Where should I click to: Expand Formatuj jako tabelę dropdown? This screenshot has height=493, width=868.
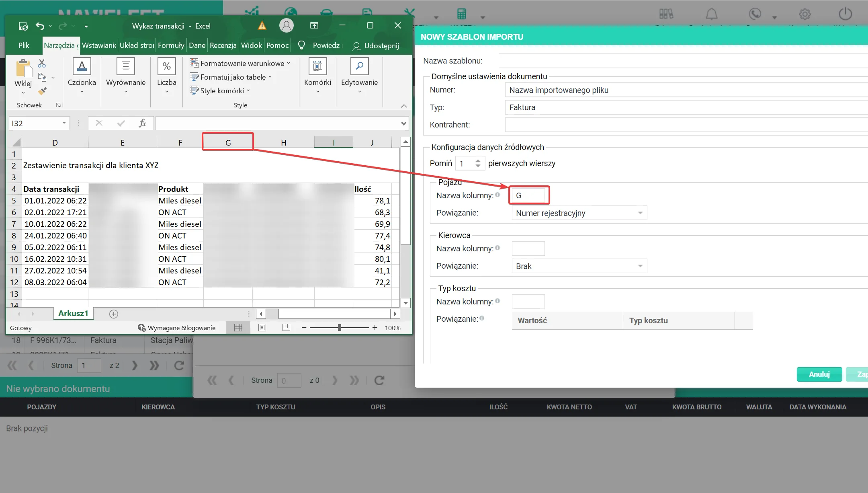click(x=270, y=77)
